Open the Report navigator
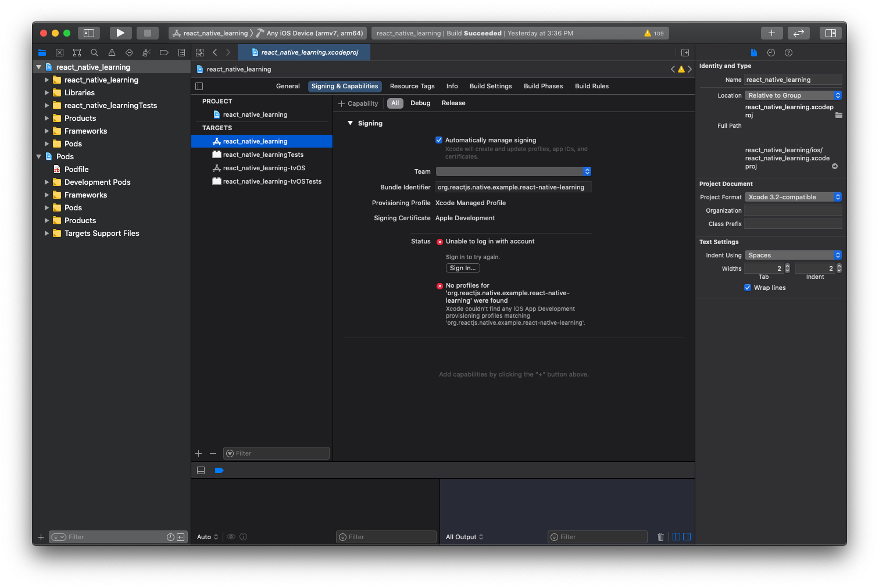Screen dimensions: 879x588 (181, 52)
